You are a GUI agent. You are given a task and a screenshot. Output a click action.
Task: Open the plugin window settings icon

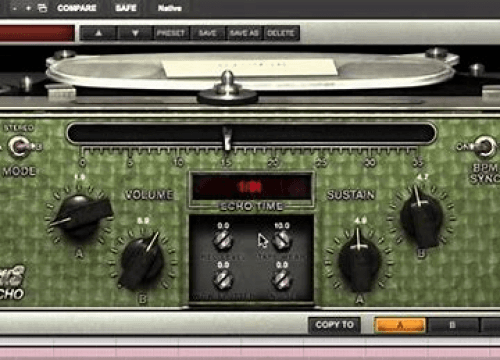pos(42,8)
